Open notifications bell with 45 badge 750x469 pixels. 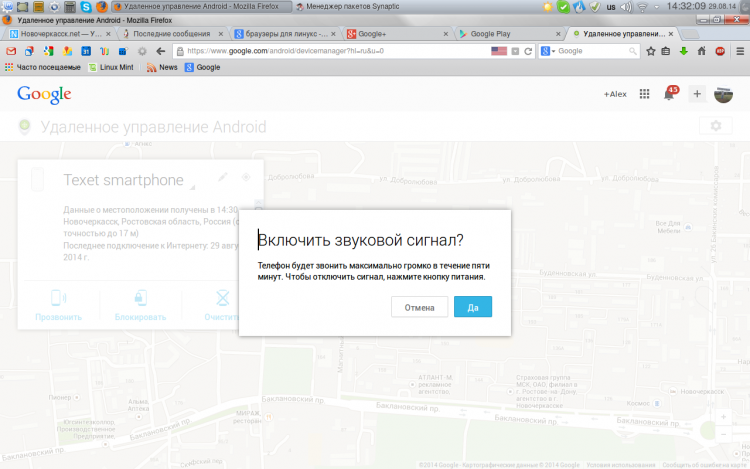tap(671, 93)
